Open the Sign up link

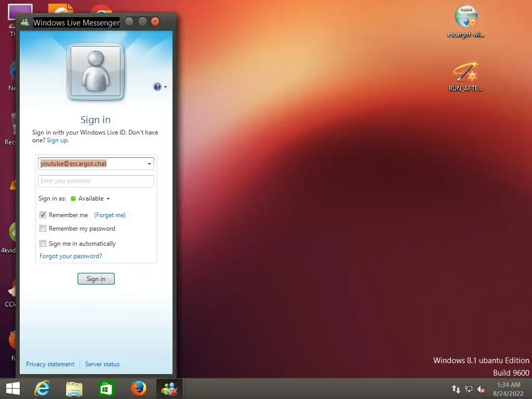pyautogui.click(x=58, y=140)
